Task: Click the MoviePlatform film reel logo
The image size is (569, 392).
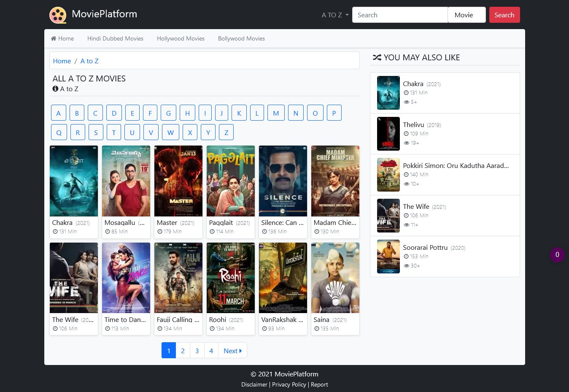Action: coord(58,15)
